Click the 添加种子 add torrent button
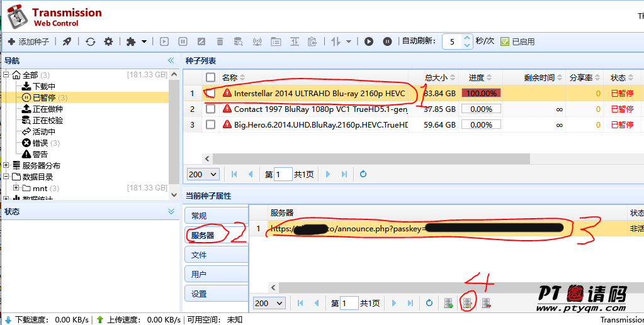 tap(29, 41)
